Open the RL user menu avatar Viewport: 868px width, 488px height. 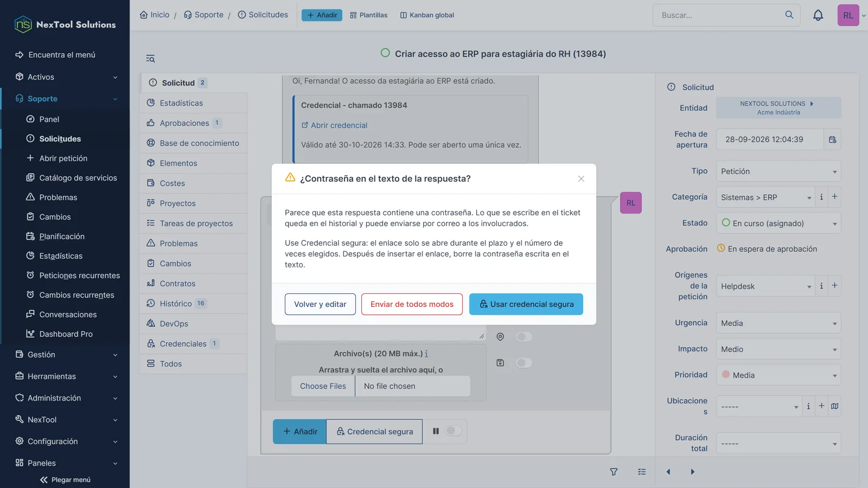click(848, 15)
